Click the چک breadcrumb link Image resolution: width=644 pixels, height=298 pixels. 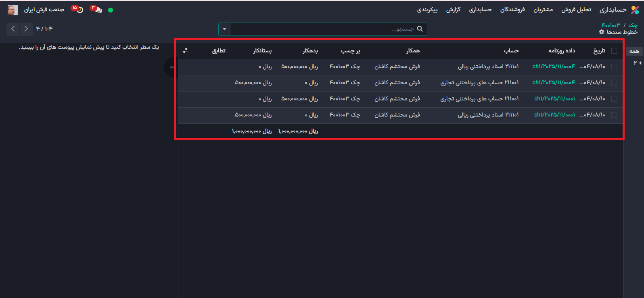click(x=633, y=25)
